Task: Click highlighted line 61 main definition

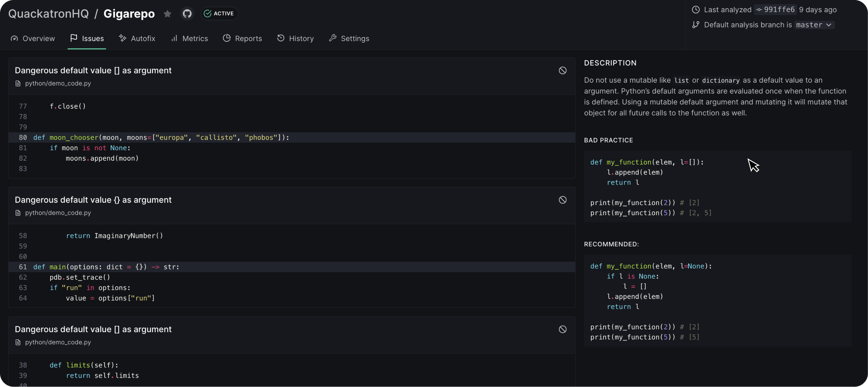Action: click(106, 267)
